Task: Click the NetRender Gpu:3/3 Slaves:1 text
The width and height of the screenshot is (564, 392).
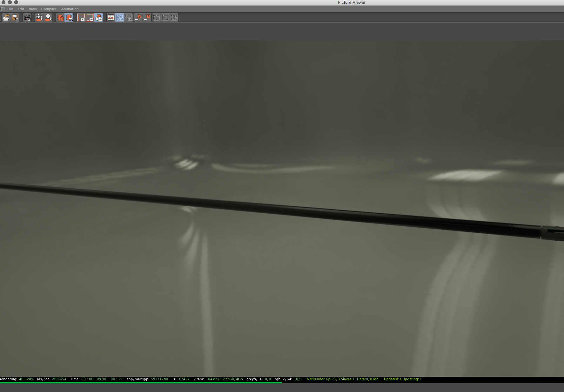Action: (x=331, y=379)
